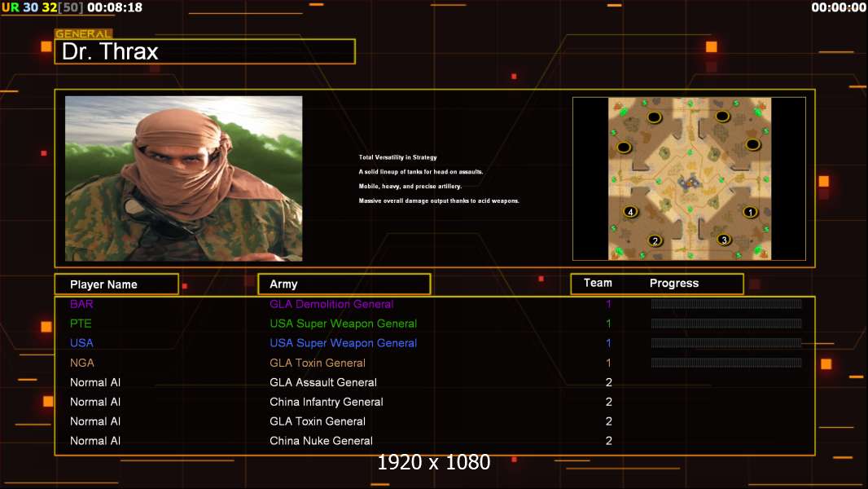Click the Progress column label
Viewport: 868px width, 489px height.
coord(673,284)
